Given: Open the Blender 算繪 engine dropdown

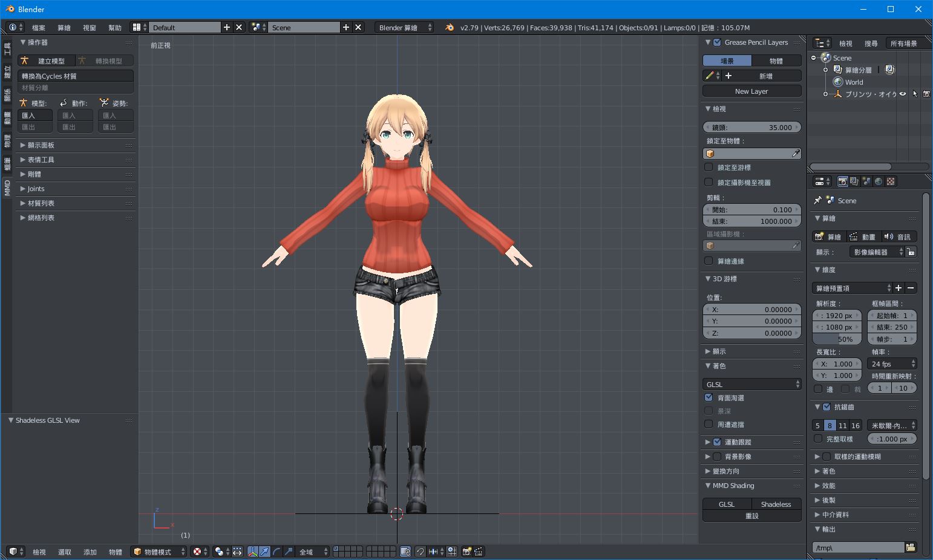Looking at the screenshot, I should pyautogui.click(x=404, y=27).
